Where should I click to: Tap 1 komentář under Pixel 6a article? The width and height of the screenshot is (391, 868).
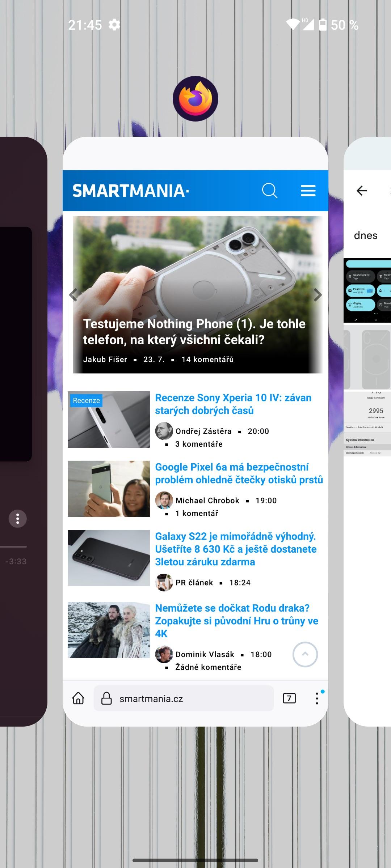coord(197,513)
